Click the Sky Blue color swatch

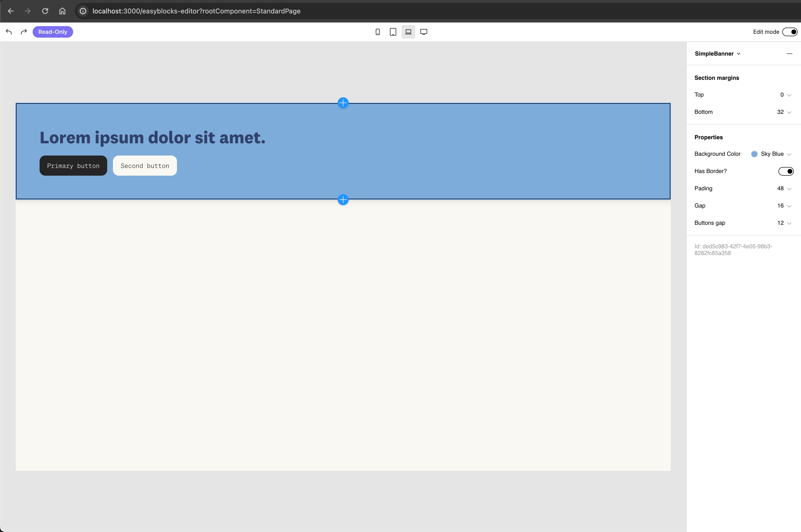[x=754, y=154]
